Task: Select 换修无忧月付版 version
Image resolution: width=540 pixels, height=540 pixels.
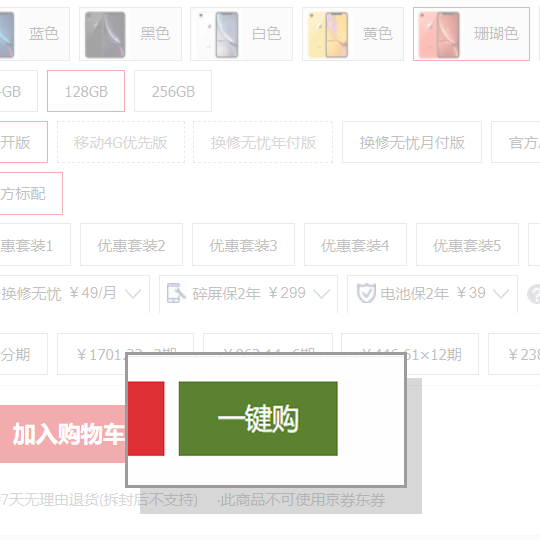Action: [x=412, y=142]
